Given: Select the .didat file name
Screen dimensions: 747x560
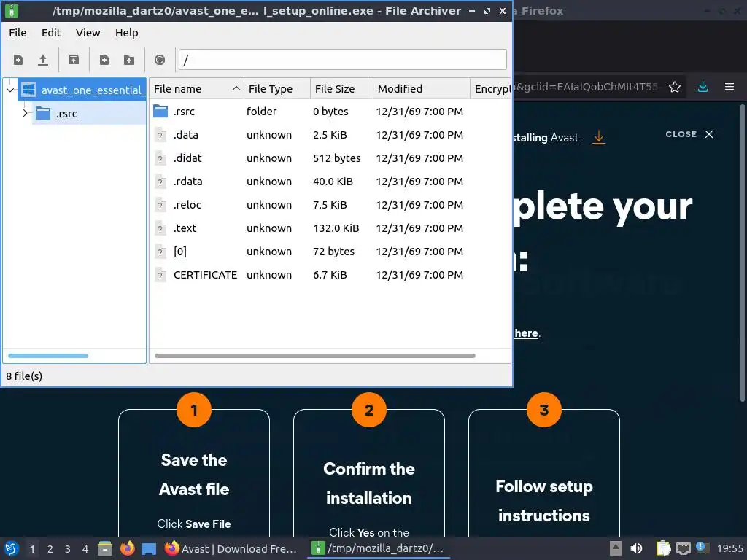Looking at the screenshot, I should tap(187, 158).
